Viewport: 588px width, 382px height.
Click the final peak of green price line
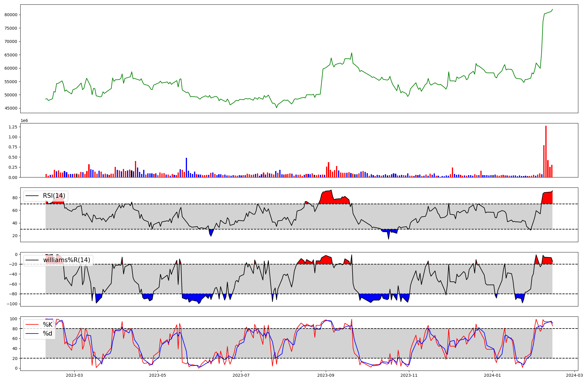pyautogui.click(x=552, y=9)
